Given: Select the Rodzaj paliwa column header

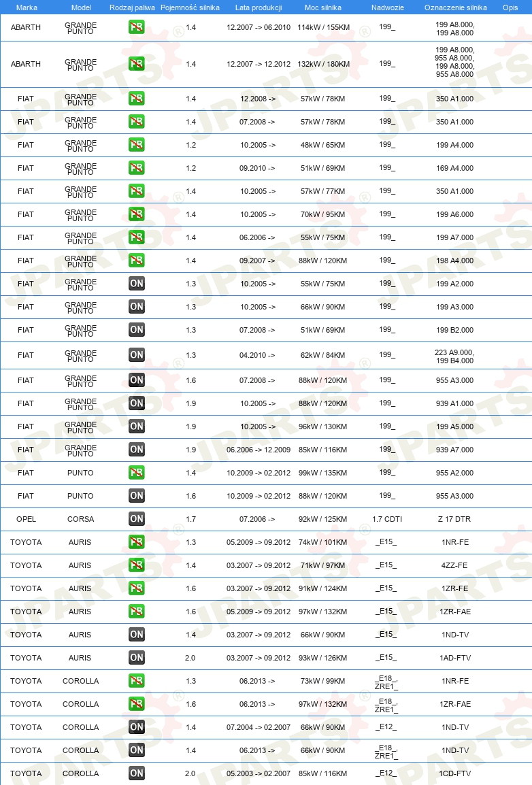Looking at the screenshot, I should [132, 7].
